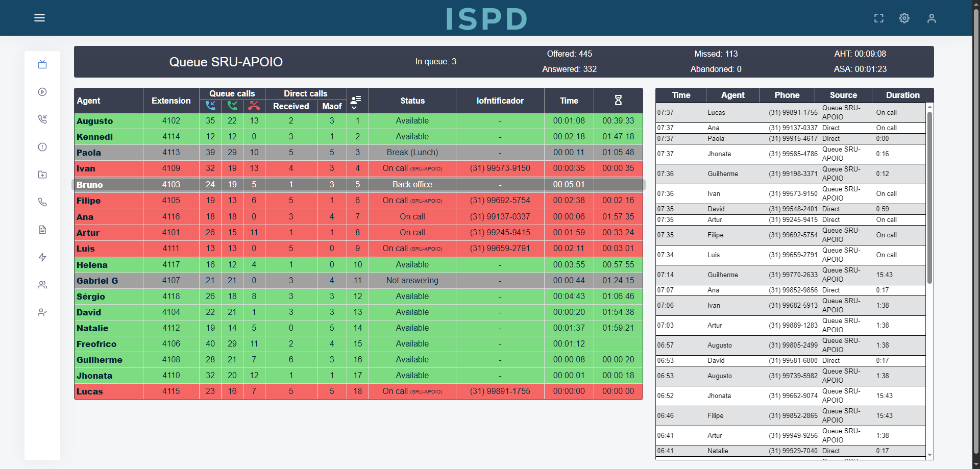Click the call log scrollbar thumb
The height and width of the screenshot is (469, 980).
(x=929, y=198)
